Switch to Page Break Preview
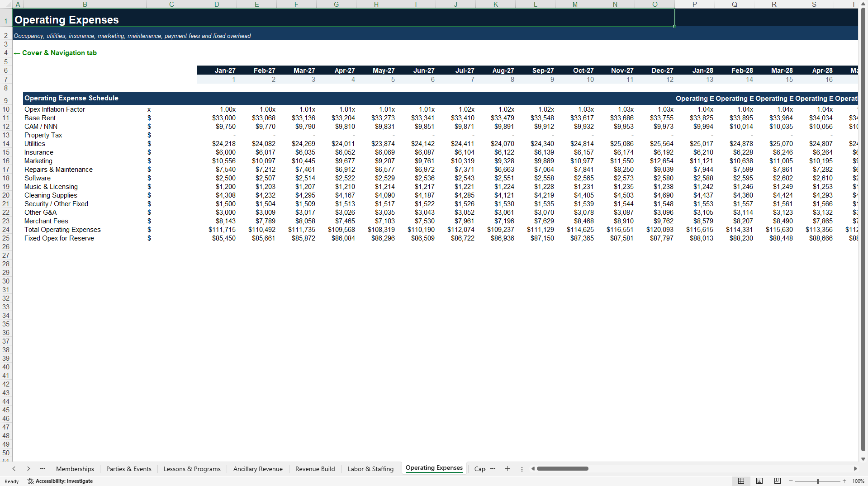This screenshot has width=868, height=486. 778,481
